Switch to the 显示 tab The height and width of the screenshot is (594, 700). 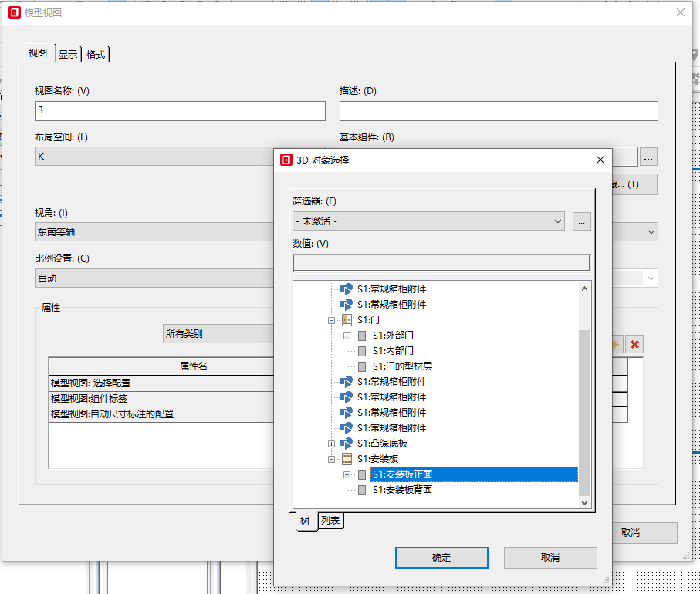[68, 54]
